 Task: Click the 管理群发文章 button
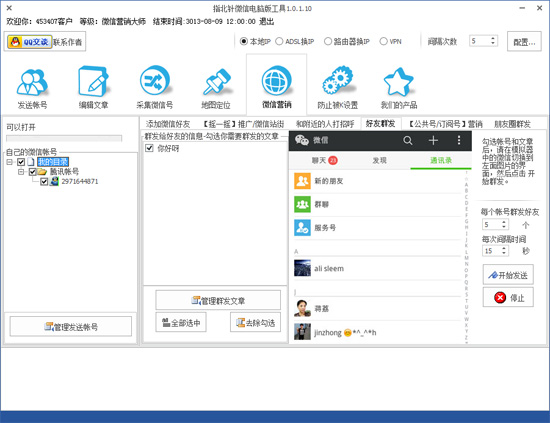pos(218,300)
